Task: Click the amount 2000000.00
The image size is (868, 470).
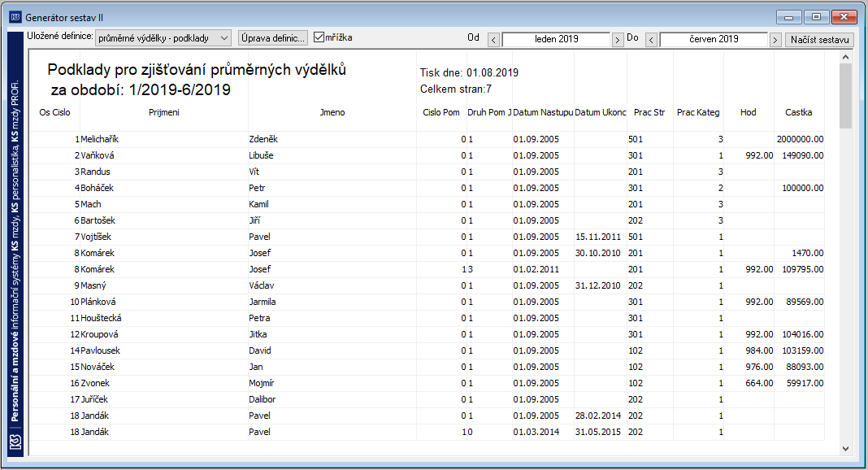Action: [800, 140]
